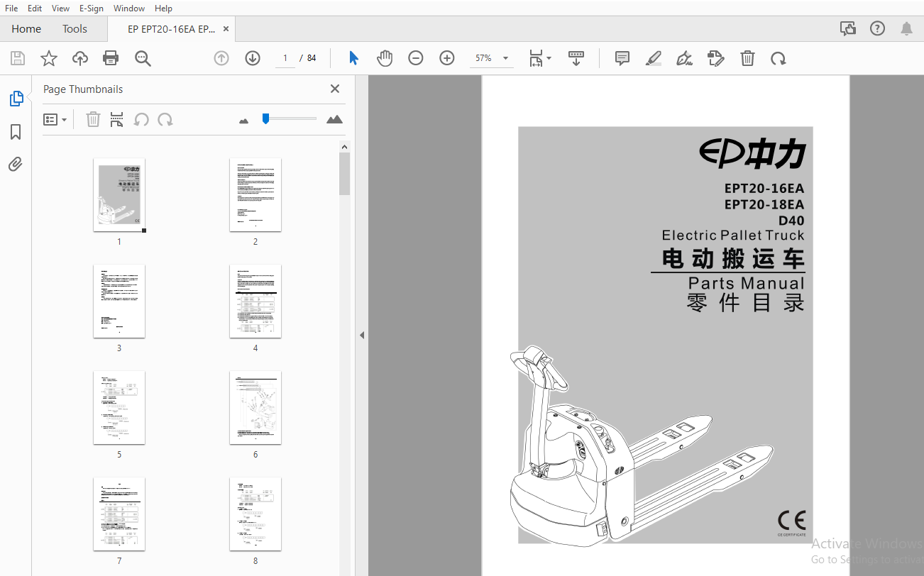Select page 6 thumbnail
Screen dimensions: 924x576
tap(255, 408)
